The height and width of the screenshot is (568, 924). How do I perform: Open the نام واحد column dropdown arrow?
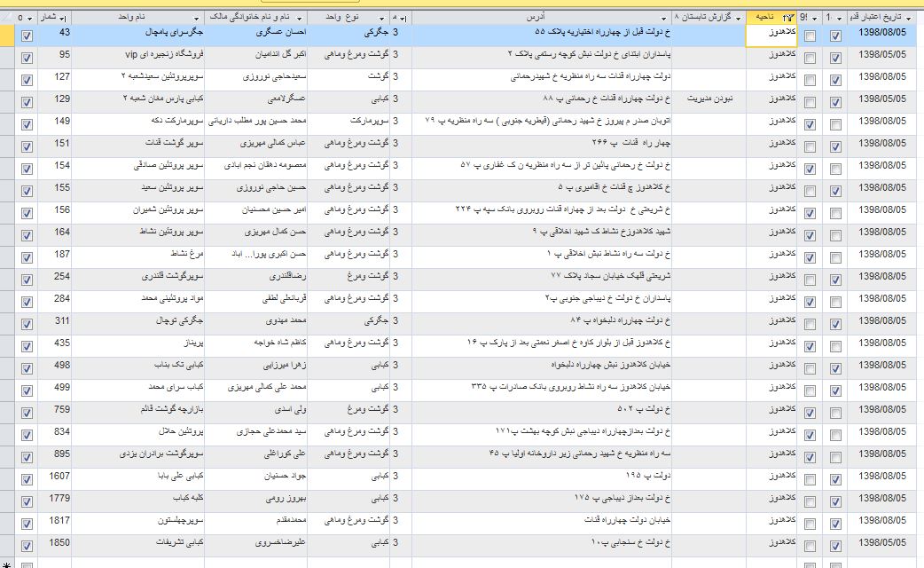[197, 19]
